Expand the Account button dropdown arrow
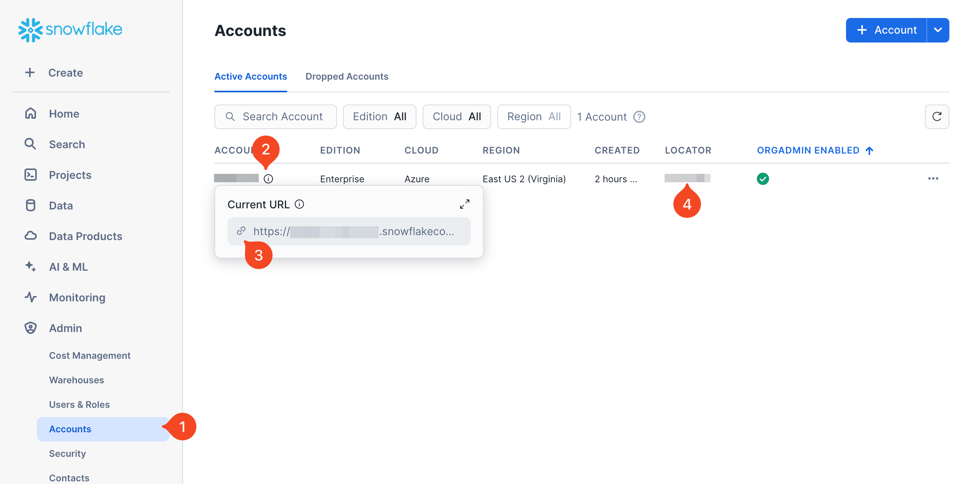This screenshot has width=980, height=484. click(x=938, y=30)
